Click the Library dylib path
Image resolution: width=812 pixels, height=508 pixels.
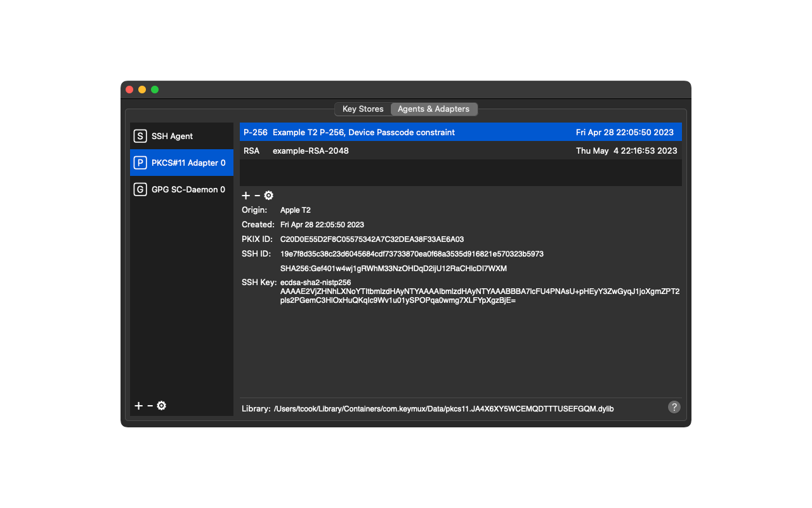(x=443, y=409)
